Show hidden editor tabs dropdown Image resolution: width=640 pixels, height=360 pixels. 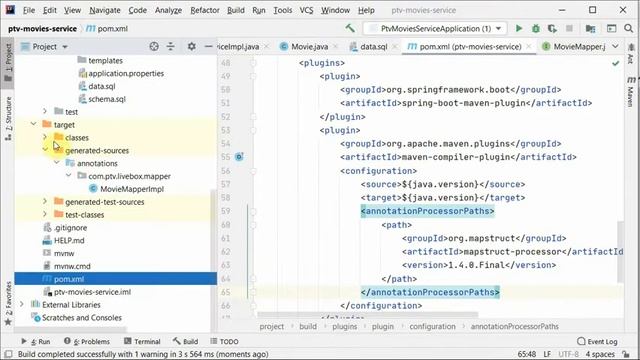[615, 47]
